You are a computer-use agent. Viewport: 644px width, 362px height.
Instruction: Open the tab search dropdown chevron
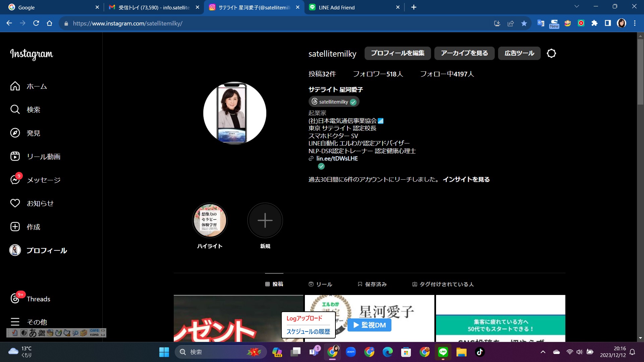[x=577, y=6]
